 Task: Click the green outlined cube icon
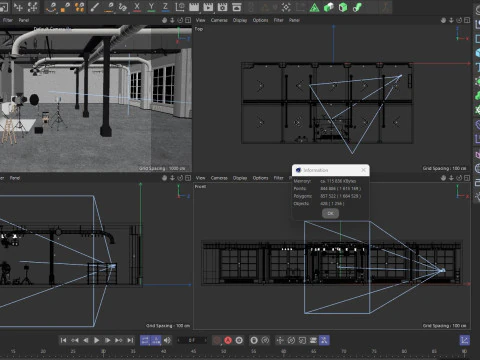(343, 7)
